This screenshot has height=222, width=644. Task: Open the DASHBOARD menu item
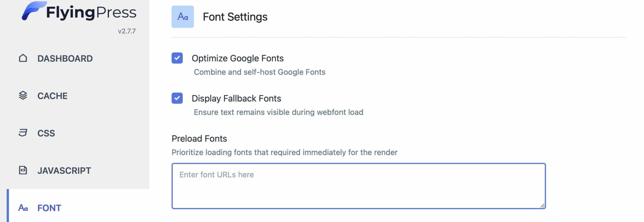65,59
